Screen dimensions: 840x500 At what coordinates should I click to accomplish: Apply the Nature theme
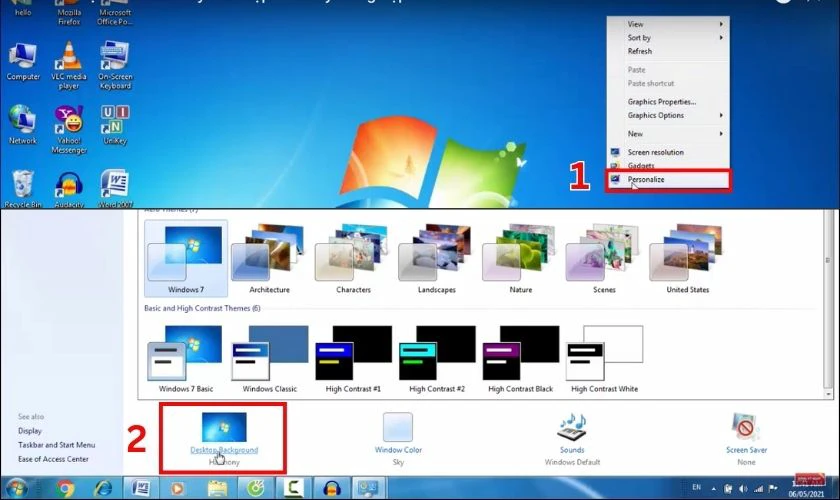pyautogui.click(x=521, y=258)
